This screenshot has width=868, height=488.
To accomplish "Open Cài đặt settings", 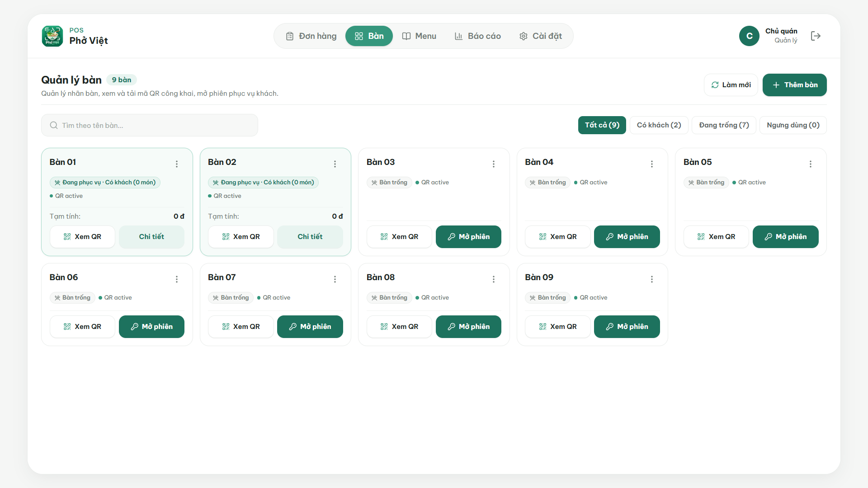I will point(541,36).
